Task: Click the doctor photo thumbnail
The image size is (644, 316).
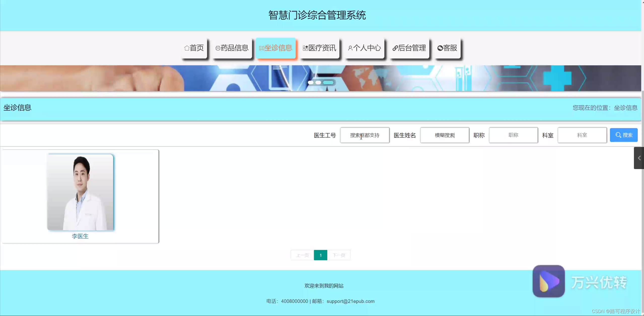Action: 80,191
